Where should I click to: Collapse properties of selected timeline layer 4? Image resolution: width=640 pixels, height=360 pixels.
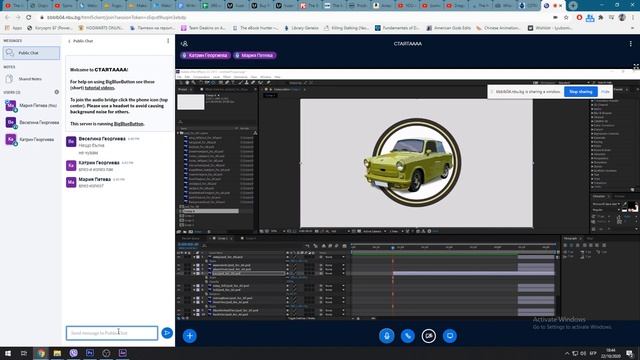point(194,273)
